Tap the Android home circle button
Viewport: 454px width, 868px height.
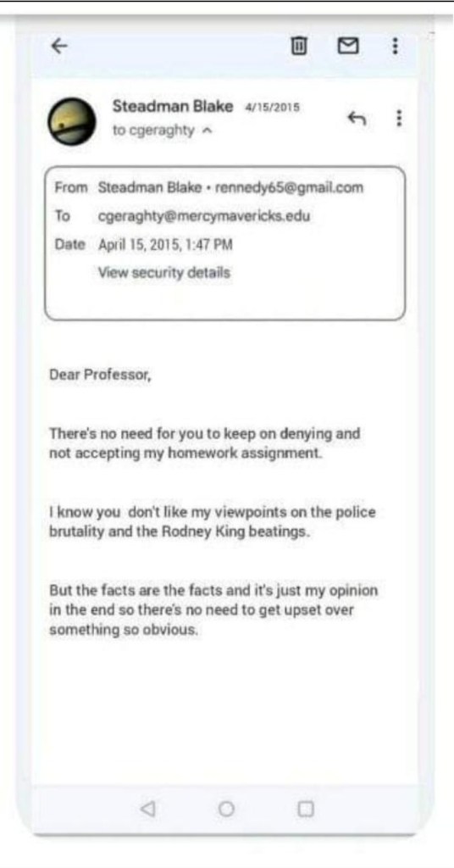click(x=225, y=810)
